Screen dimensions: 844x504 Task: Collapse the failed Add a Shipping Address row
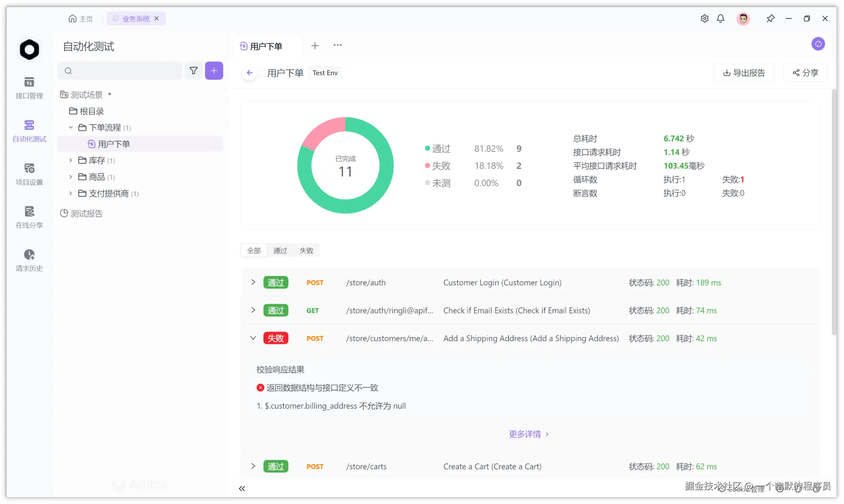click(253, 338)
